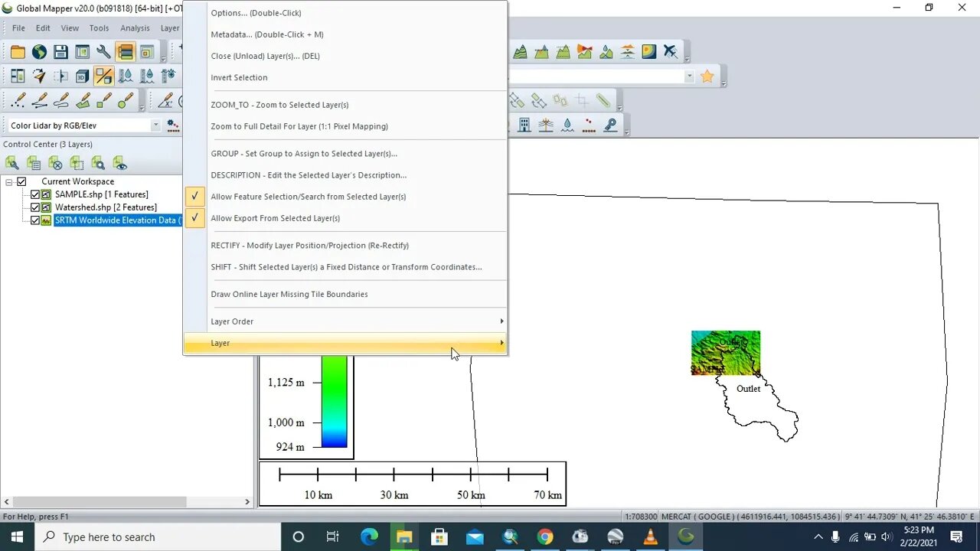Click the flight simulator airplane icon
Viewport: 980px width, 551px height.
(x=670, y=51)
